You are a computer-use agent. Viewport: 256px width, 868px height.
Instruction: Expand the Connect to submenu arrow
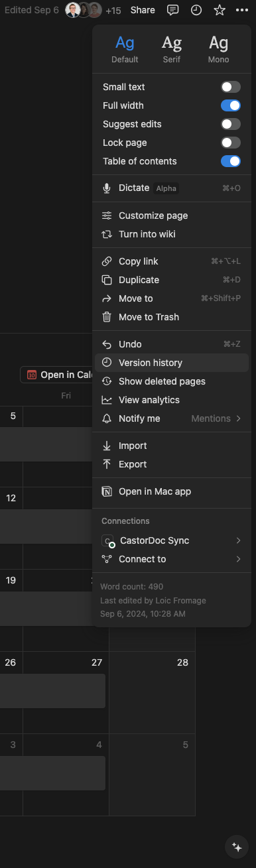pyautogui.click(x=238, y=559)
